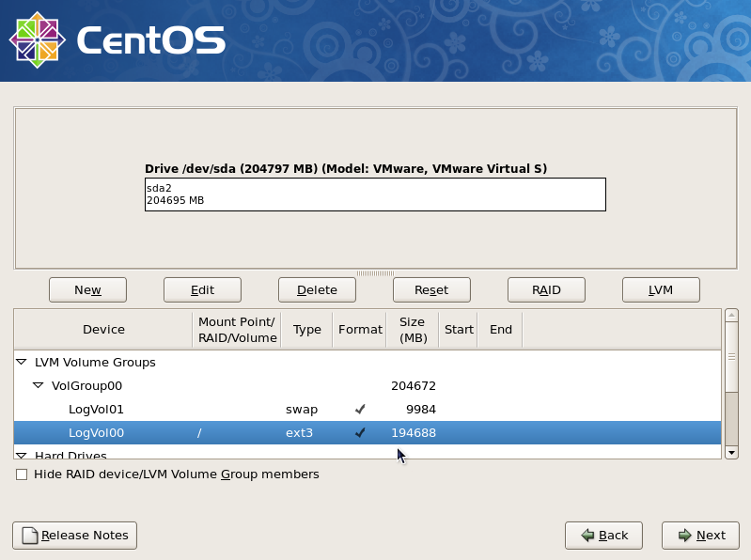The width and height of the screenshot is (751, 560).
Task: Go Back to the previous step
Action: [x=603, y=536]
